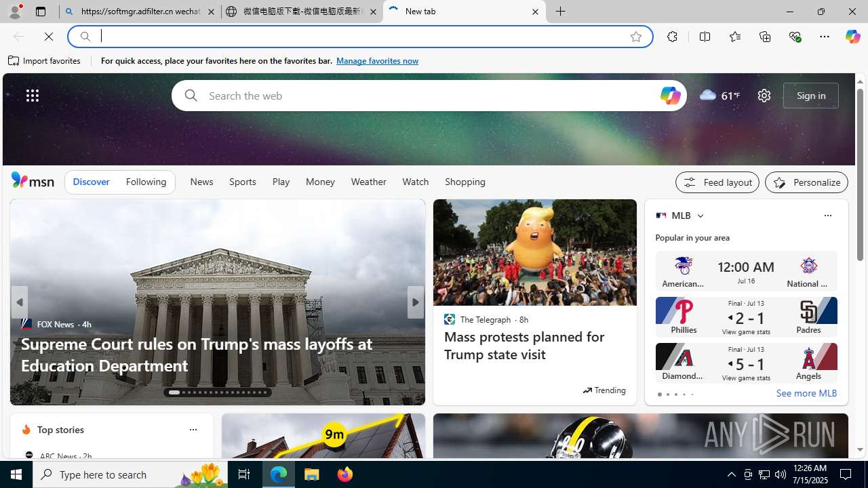Viewport: 868px width, 488px height.
Task: Open the Sports section
Action: (242, 182)
